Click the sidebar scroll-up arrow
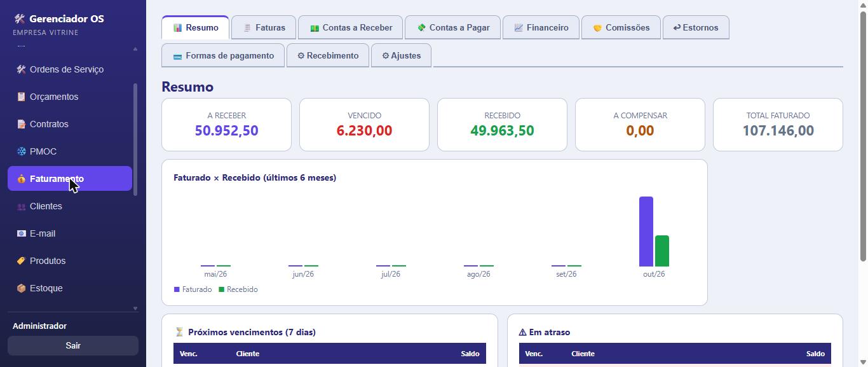The image size is (868, 367). point(135,49)
